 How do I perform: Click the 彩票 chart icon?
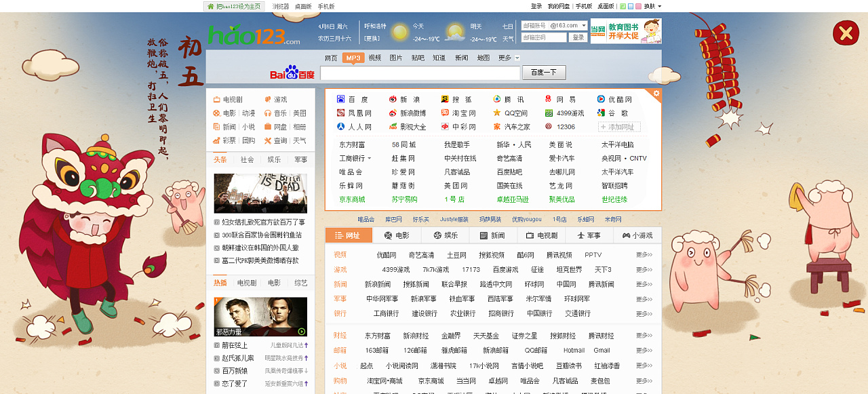pyautogui.click(x=216, y=140)
